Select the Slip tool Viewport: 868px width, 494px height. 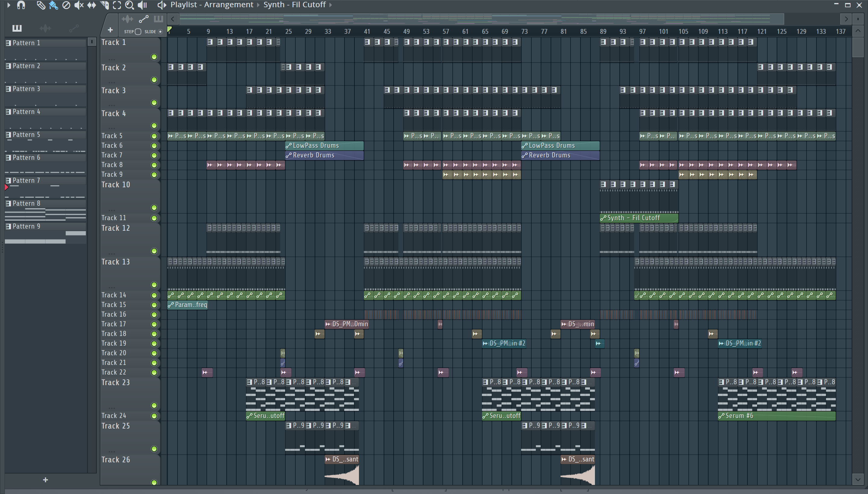tap(92, 5)
